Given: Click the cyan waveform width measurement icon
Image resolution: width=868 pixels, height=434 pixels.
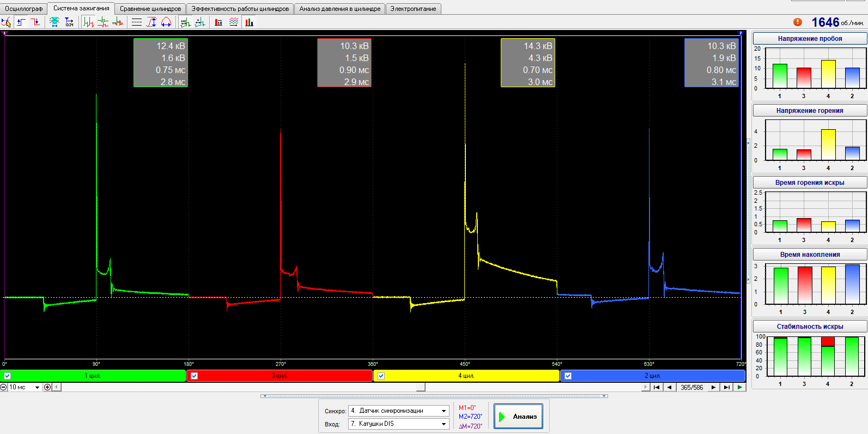Looking at the screenshot, I should tap(54, 22).
